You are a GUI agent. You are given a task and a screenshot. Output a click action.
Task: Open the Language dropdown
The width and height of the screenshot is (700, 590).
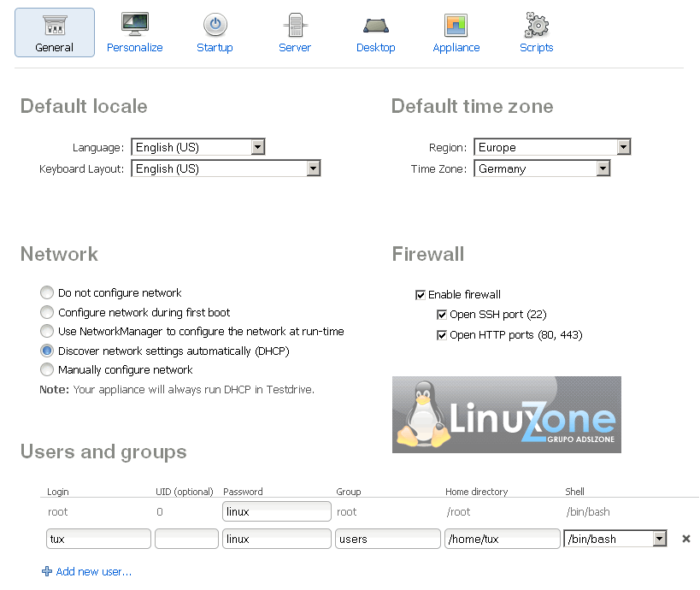pyautogui.click(x=198, y=147)
